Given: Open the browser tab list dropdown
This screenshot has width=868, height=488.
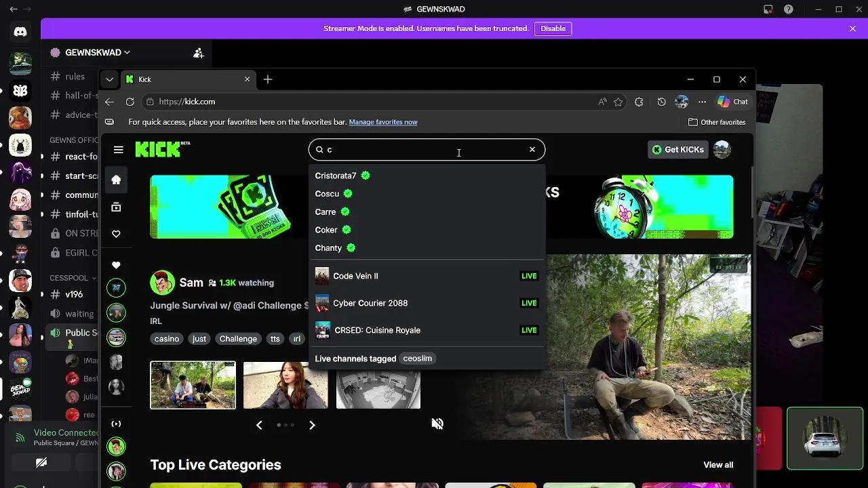Looking at the screenshot, I should 109,79.
